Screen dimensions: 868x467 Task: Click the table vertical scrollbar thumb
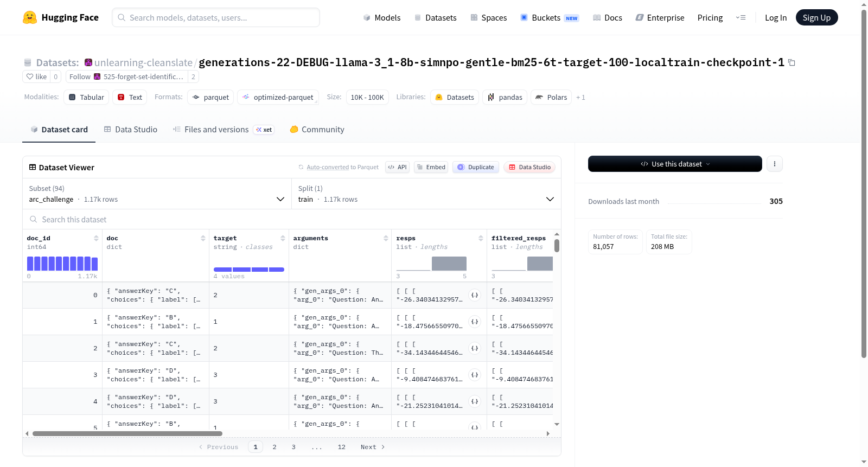point(557,246)
